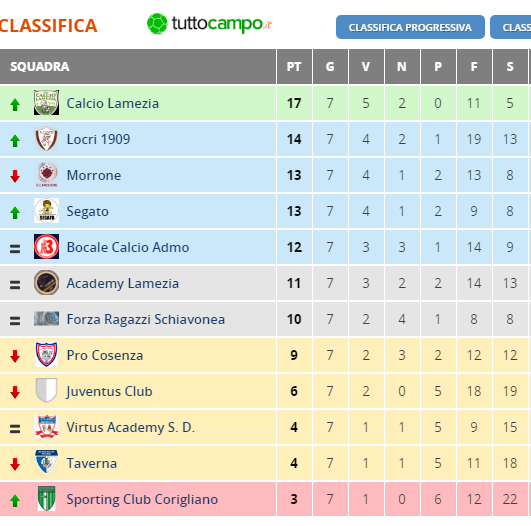Click the Sporting Club Corigliano green striped crest
The height and width of the screenshot is (526, 531).
coord(46,499)
